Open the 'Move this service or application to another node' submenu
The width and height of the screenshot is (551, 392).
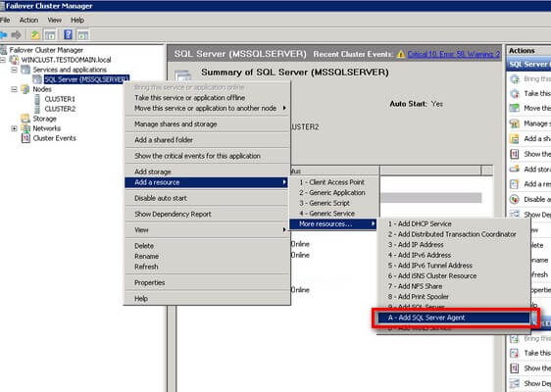pyautogui.click(x=207, y=108)
